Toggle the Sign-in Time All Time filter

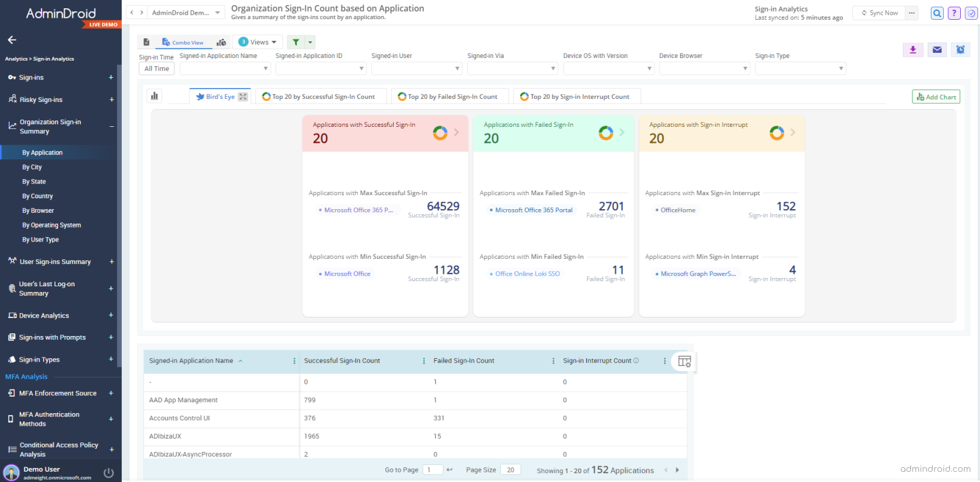coord(156,68)
